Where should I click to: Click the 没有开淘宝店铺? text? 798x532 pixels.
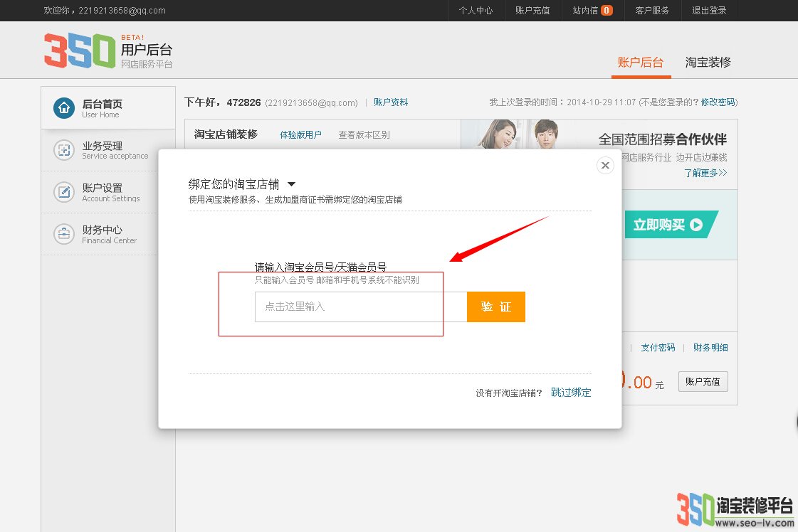coord(509,393)
